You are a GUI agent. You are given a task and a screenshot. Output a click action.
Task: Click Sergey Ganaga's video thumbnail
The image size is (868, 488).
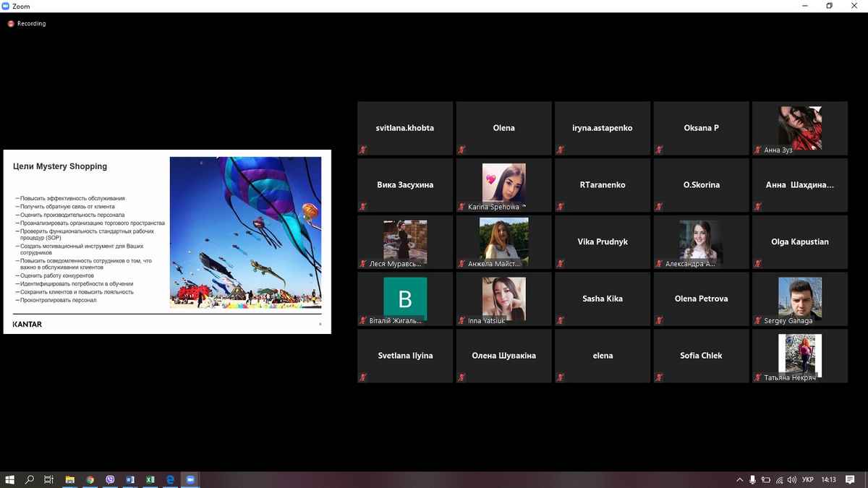click(x=799, y=297)
